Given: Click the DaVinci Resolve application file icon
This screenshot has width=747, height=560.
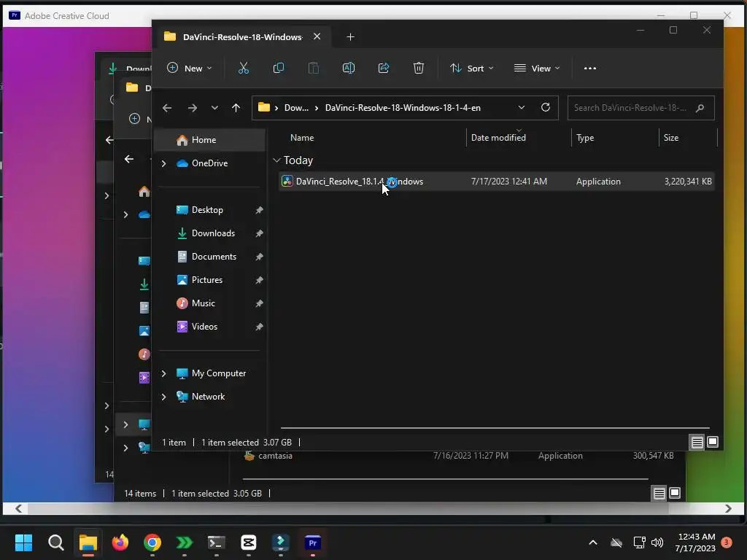Looking at the screenshot, I should (287, 182).
